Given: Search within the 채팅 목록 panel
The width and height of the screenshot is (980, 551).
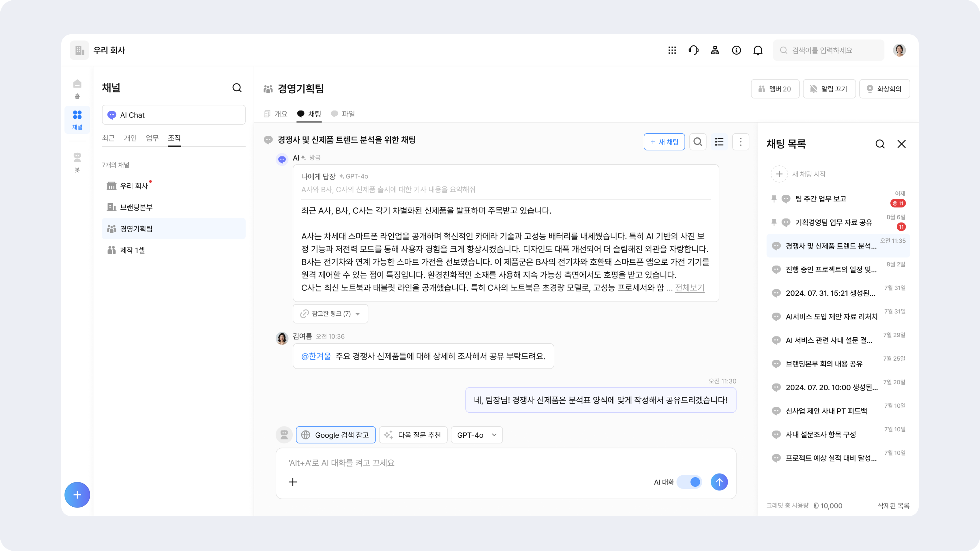Looking at the screenshot, I should coord(880,144).
